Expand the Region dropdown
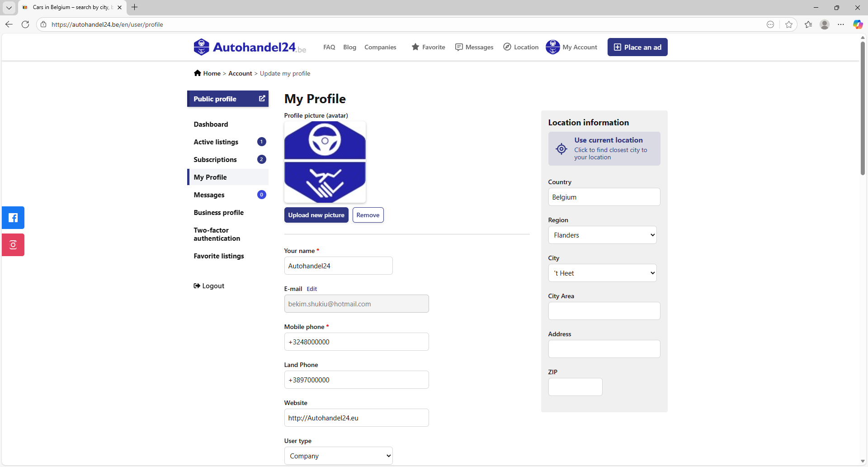The image size is (868, 467). (x=602, y=235)
